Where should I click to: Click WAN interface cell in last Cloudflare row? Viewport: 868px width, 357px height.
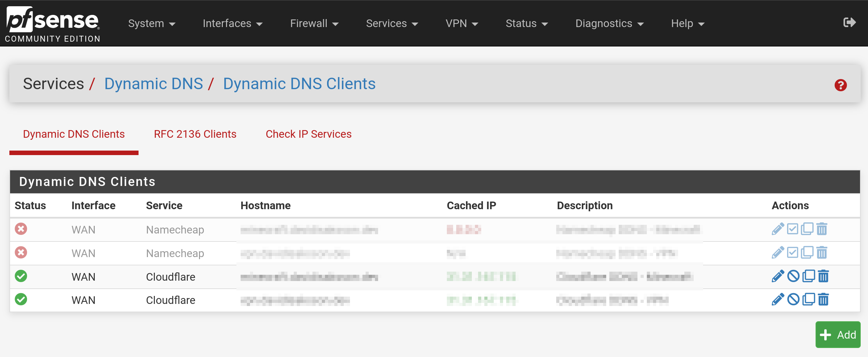coord(83,300)
